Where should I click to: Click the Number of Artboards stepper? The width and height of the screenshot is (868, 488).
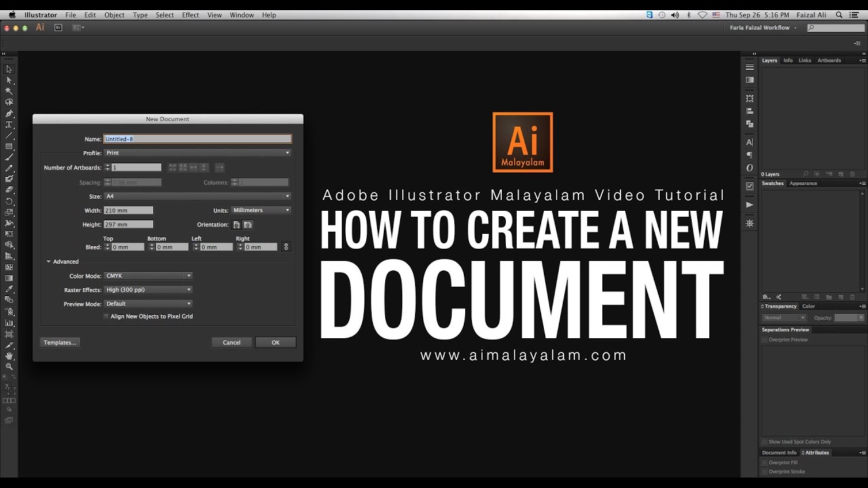coord(107,167)
